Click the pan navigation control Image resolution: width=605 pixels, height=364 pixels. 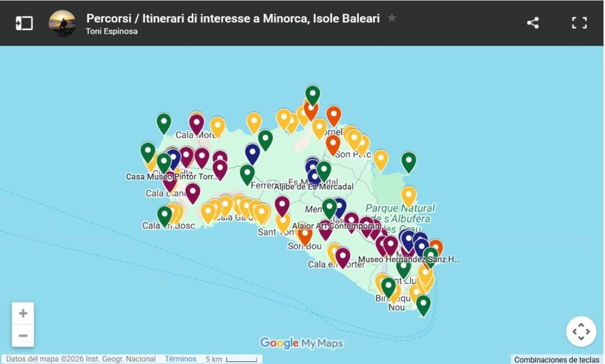tap(581, 331)
